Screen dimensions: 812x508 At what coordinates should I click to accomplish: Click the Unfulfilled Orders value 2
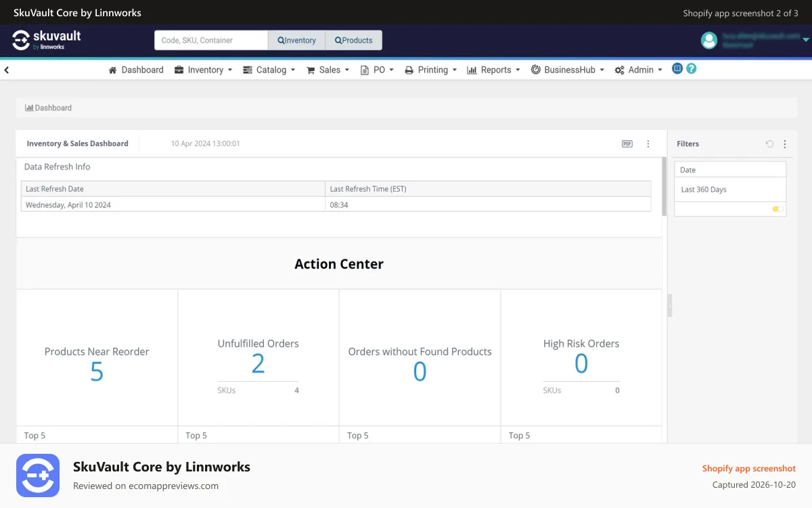258,364
